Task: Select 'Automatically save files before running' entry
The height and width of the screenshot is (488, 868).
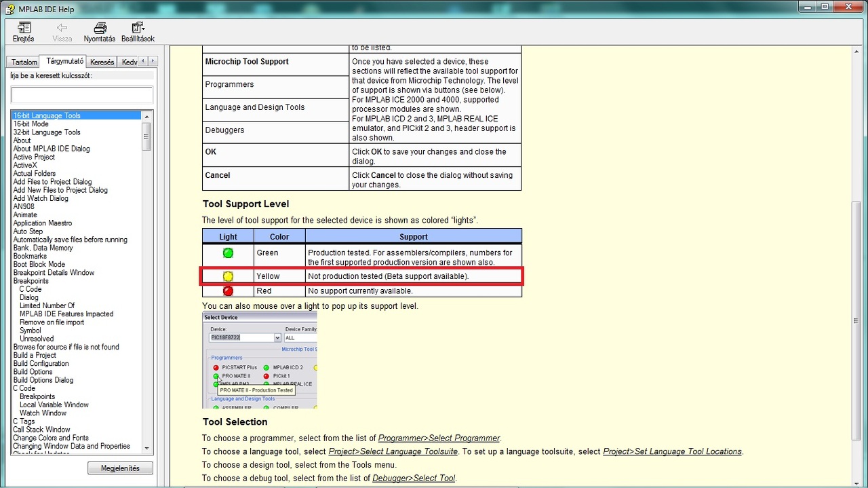Action: (x=71, y=240)
